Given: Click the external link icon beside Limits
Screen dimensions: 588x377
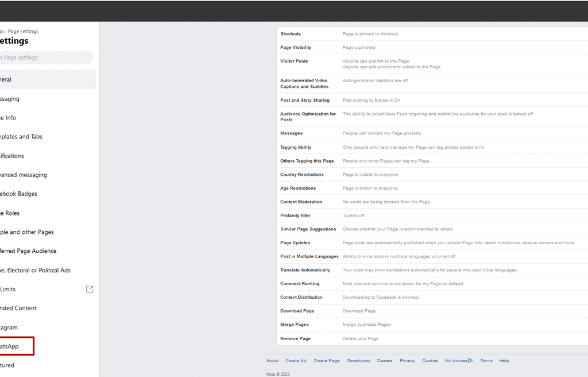Looking at the screenshot, I should tap(89, 289).
